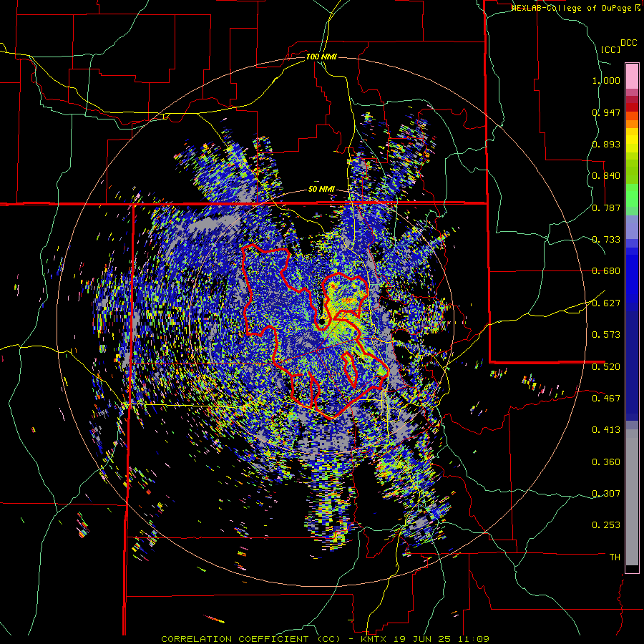The height and width of the screenshot is (644, 644).
Task: Click the 0.947 legend value
Action: tap(606, 112)
